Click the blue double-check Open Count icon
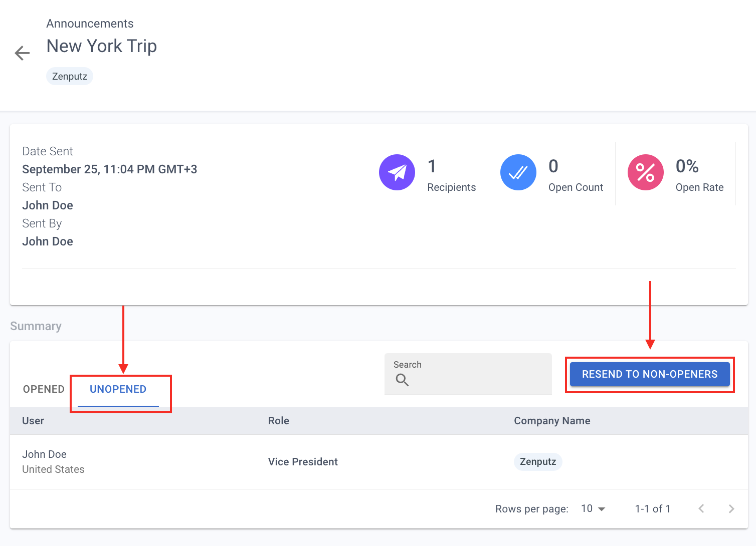Screen dimensions: 756x546 click(x=518, y=172)
